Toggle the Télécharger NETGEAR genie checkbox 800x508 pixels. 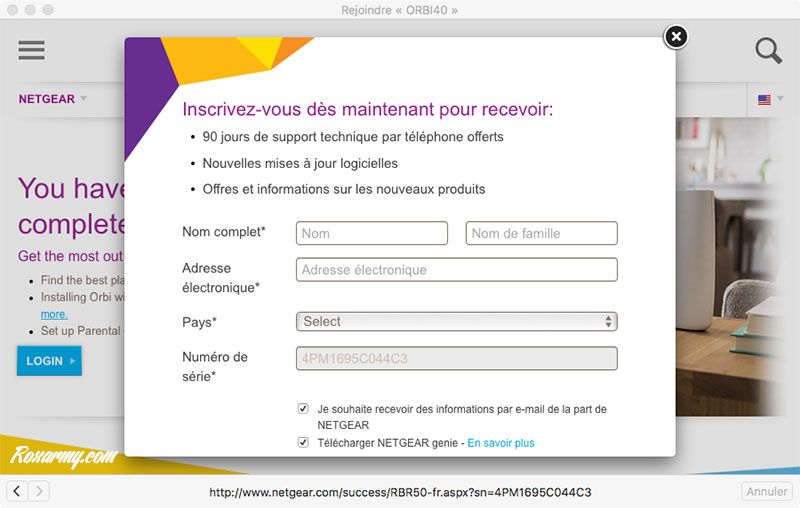pos(303,442)
